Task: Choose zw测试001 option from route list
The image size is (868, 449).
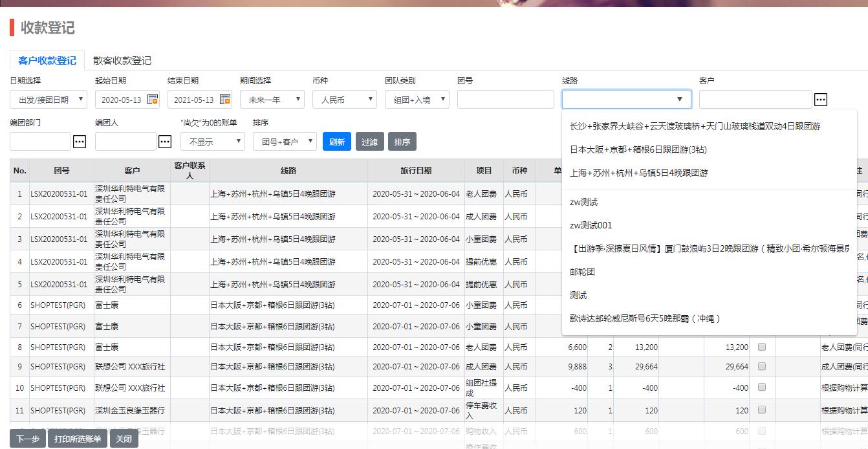Action: tap(710, 225)
